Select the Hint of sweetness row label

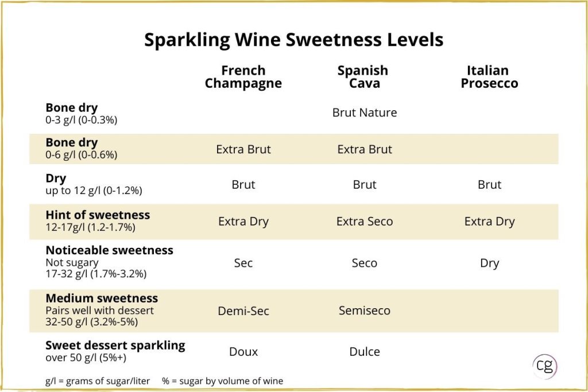98,215
